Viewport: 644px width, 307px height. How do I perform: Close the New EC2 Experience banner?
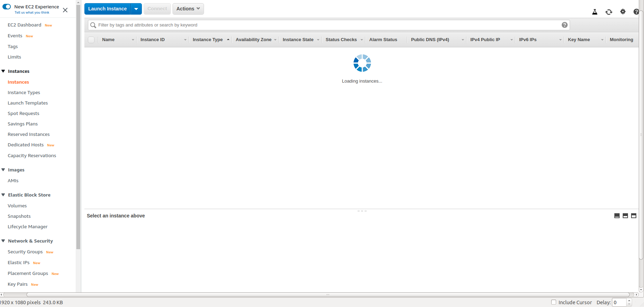click(x=65, y=10)
